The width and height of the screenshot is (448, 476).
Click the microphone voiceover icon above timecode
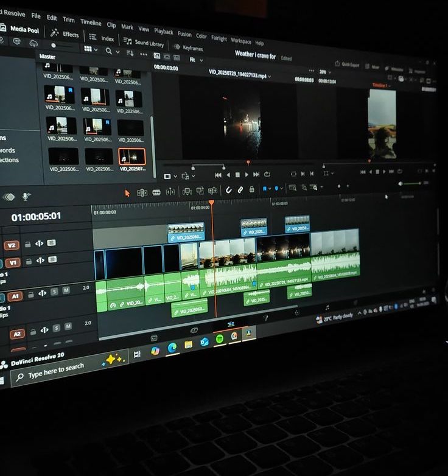tap(26, 197)
